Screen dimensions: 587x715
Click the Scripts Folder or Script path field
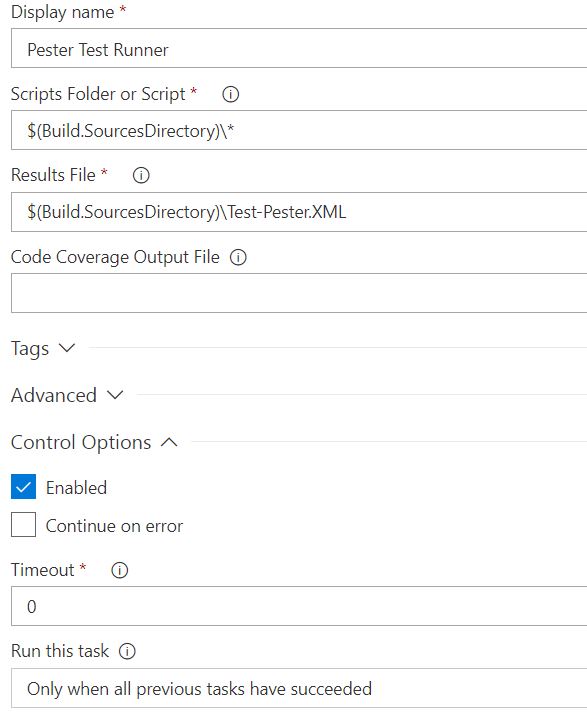click(299, 130)
